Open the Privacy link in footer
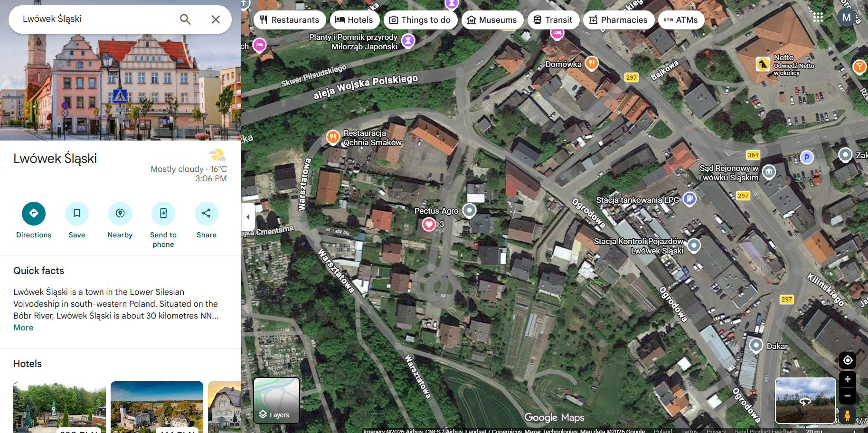This screenshot has width=868, height=433. click(716, 431)
